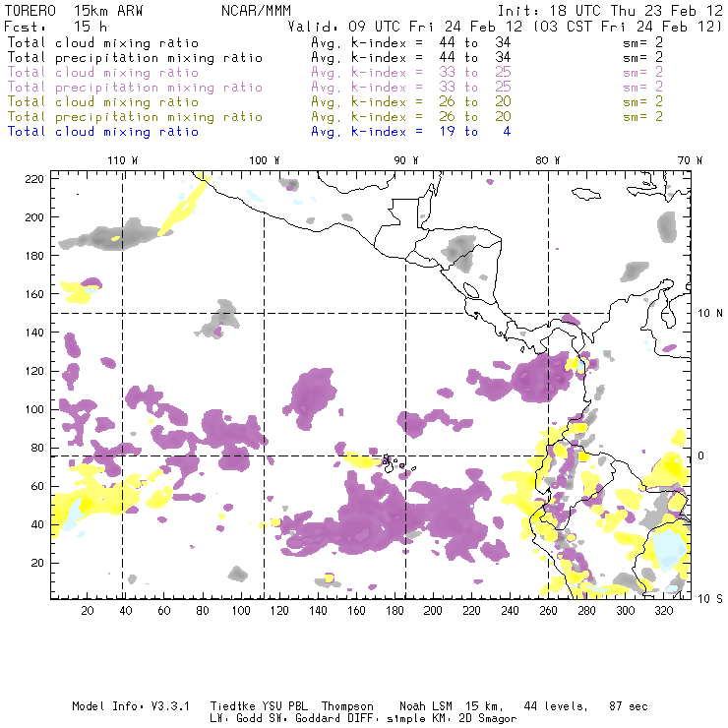Click the '(03 CST Fri 24 Feb 12)' text
Image resolution: width=728 pixels, height=728 pixels.
(628, 27)
